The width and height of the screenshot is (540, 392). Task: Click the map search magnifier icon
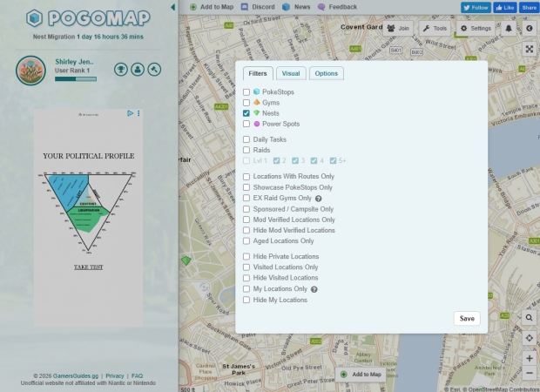pos(530,318)
